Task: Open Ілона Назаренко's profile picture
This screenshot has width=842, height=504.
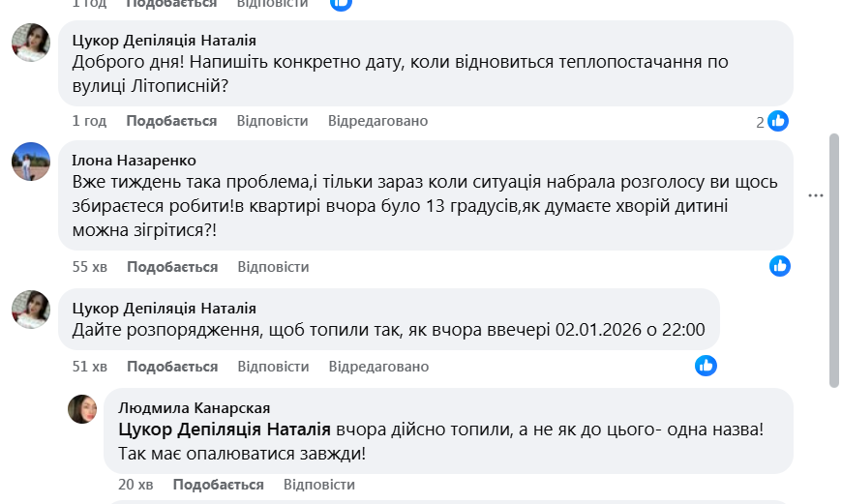Action: [x=30, y=162]
